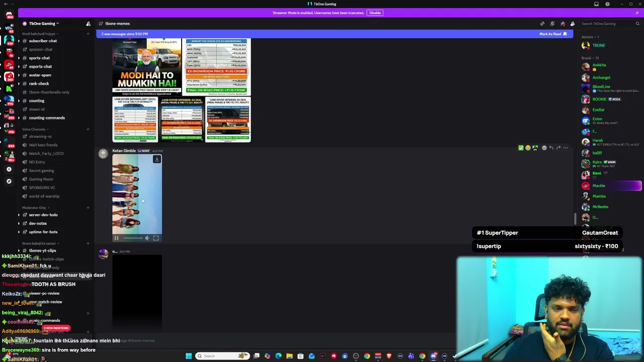Open the 2 NEW MENTIONS indicator

(56, 328)
